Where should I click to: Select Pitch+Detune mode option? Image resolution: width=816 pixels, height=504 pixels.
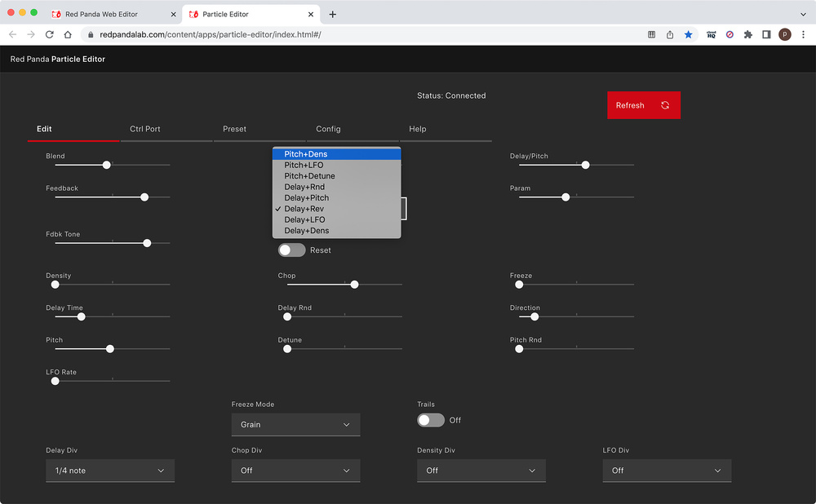(337, 176)
